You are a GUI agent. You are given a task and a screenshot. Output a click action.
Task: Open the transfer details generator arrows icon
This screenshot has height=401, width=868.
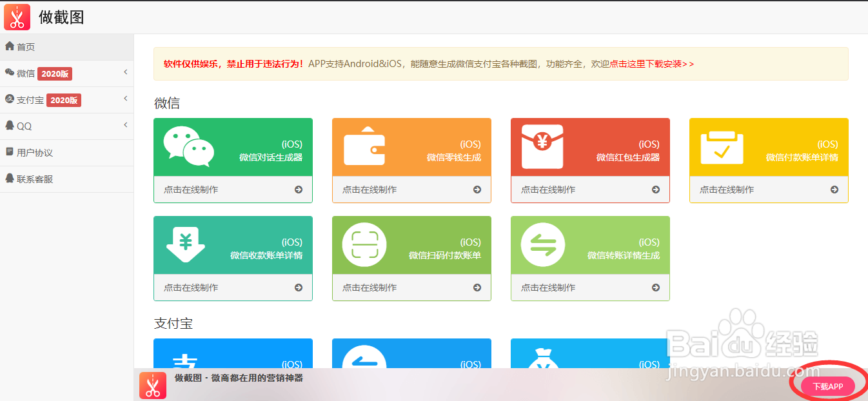[543, 244]
